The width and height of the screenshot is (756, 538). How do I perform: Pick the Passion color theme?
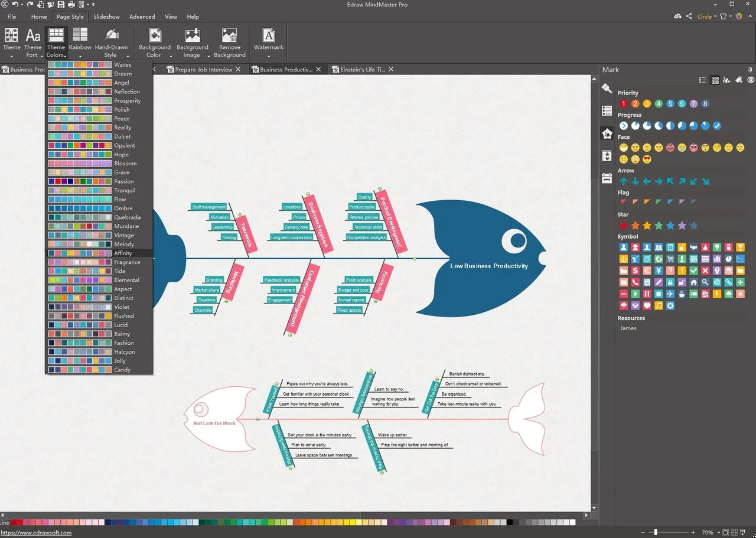click(99, 181)
